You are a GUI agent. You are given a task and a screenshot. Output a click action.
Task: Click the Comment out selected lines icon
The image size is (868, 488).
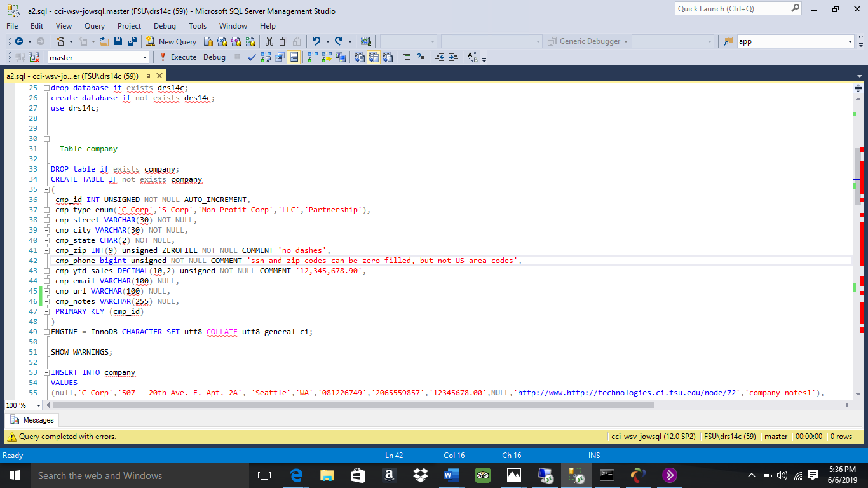coord(407,57)
